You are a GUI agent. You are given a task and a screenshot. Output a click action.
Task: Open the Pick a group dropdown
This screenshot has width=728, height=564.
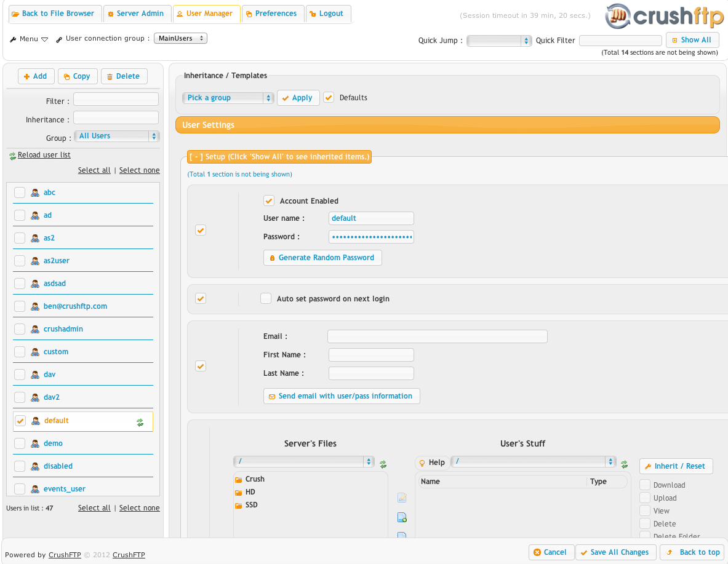(228, 97)
